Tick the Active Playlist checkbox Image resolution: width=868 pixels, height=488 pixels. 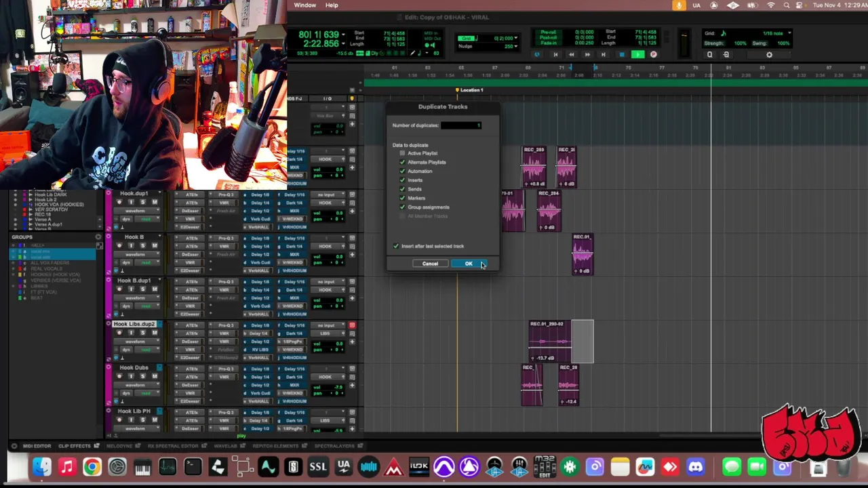click(x=402, y=153)
